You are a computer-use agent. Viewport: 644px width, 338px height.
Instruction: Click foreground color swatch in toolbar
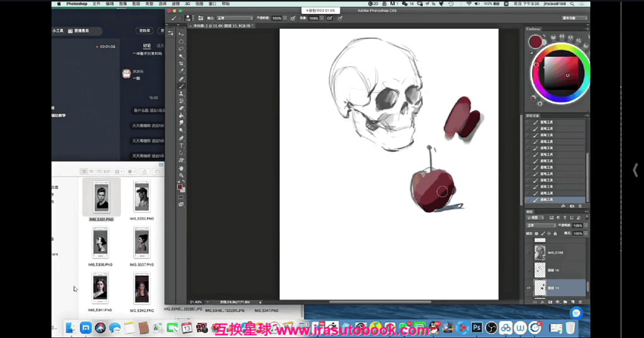[x=179, y=187]
